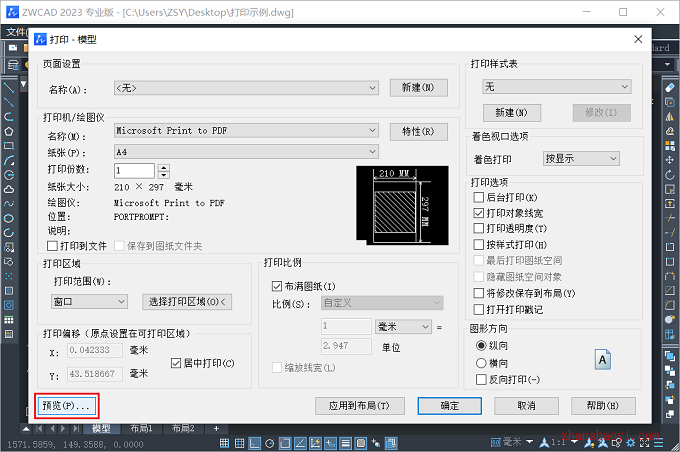Viewport: 680px width, 452px height.
Task: Select the Move tool
Action: 670,160
